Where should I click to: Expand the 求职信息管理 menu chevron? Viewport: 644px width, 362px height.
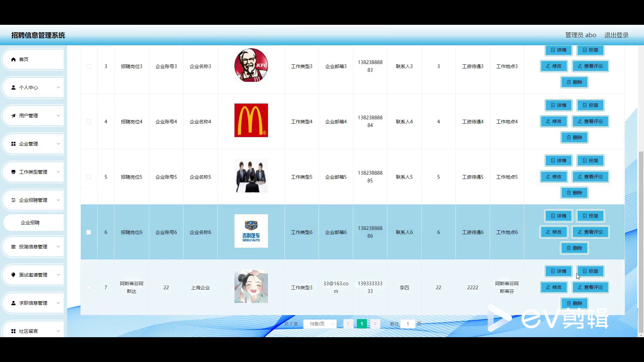tap(58, 303)
